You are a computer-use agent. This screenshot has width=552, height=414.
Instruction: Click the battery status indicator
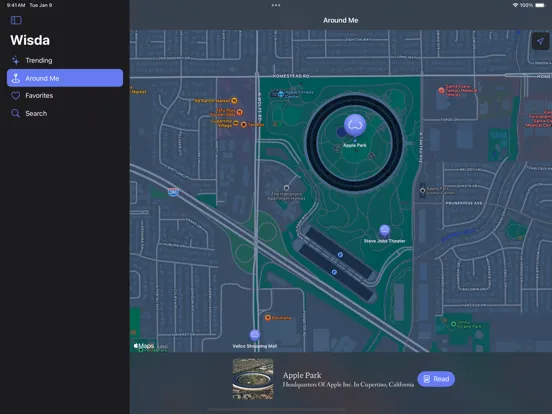(x=540, y=5)
